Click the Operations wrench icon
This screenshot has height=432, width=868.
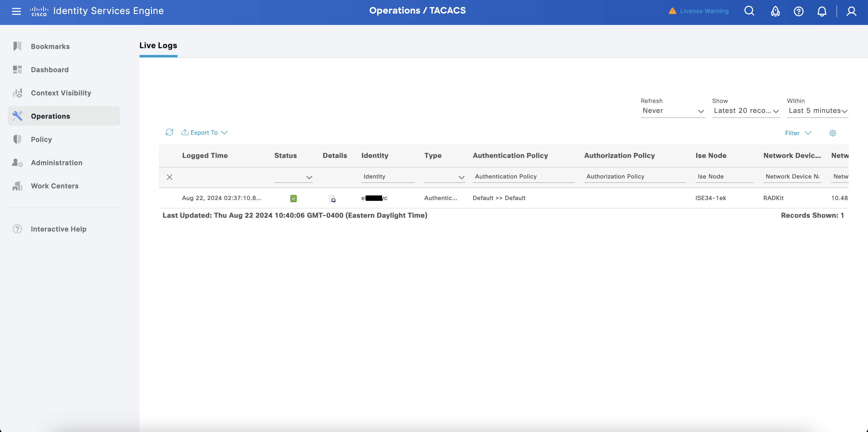point(17,116)
